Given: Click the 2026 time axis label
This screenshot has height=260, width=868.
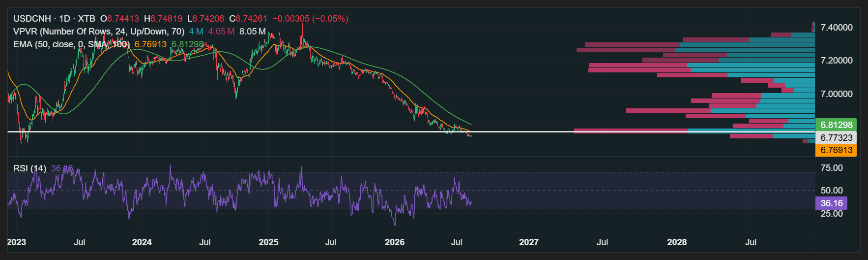Looking at the screenshot, I should [395, 242].
